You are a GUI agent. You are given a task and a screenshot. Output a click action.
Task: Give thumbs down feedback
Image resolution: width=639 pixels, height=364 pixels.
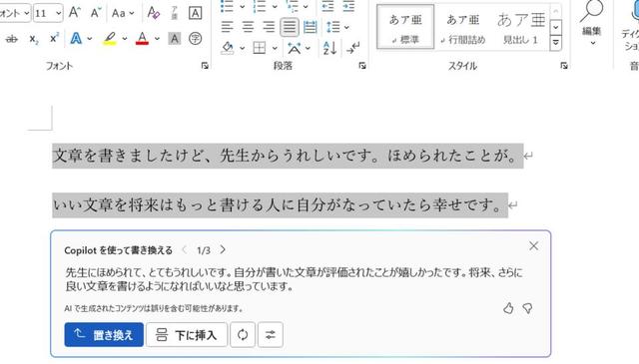point(528,308)
